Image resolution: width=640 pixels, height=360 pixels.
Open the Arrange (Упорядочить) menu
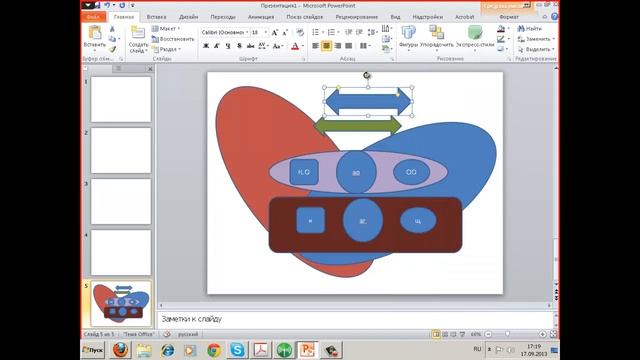click(437, 37)
